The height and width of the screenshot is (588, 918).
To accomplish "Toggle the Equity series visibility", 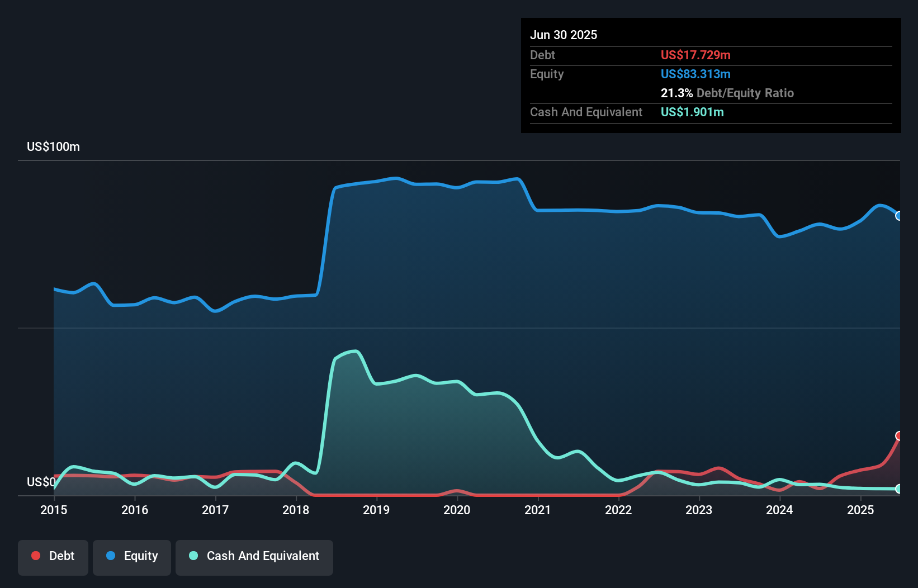I will [131, 556].
